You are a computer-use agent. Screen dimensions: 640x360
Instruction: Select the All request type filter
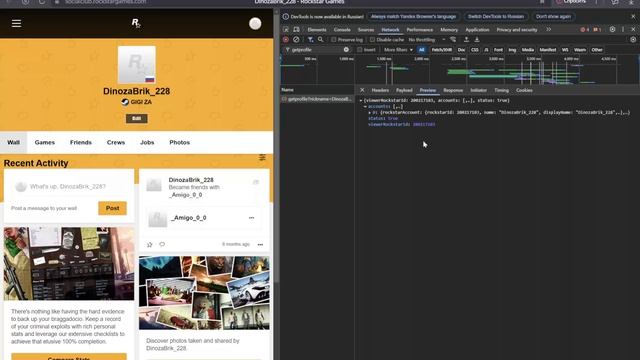pyautogui.click(x=422, y=50)
